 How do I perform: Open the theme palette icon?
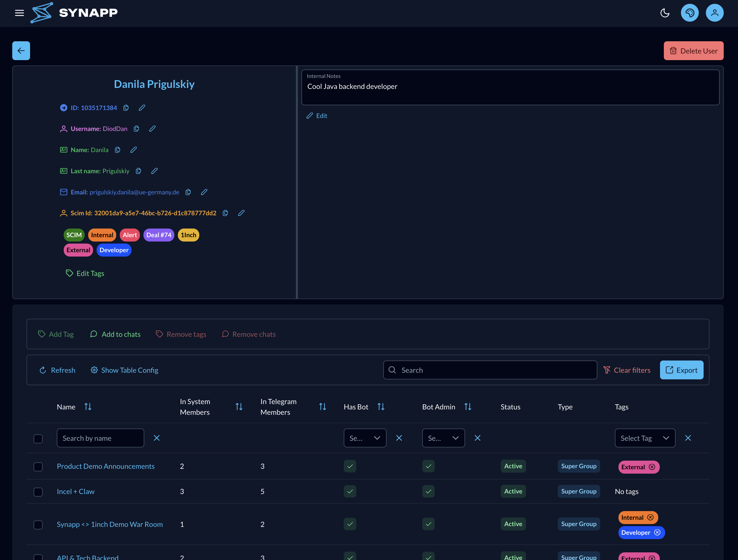point(690,13)
